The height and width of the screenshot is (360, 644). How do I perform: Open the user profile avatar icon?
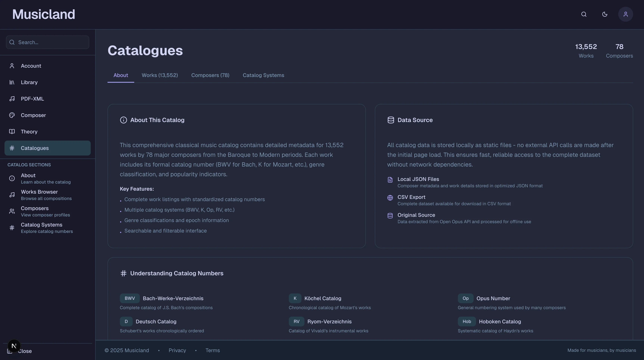pos(626,14)
